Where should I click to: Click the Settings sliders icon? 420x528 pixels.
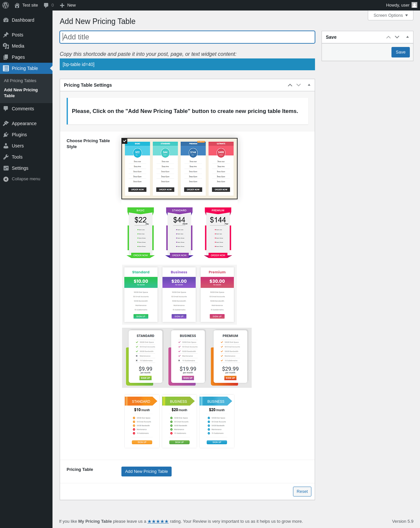[x=6, y=168]
